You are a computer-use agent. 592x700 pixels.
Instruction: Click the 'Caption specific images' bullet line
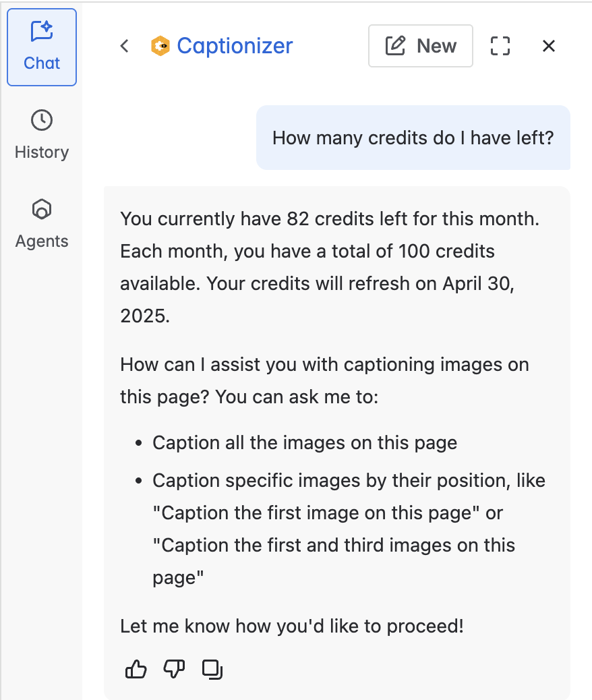(349, 481)
